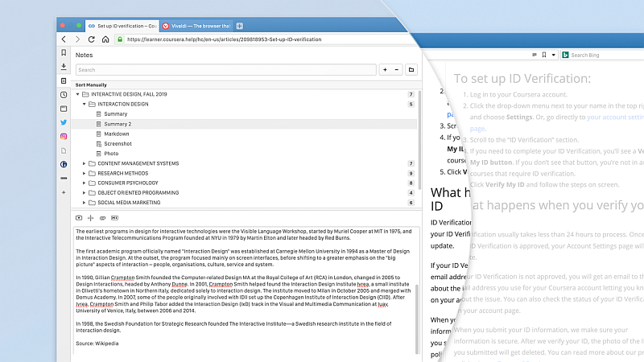644x362 pixels.
Task: Click bookmark icon in right window's address bar
Action: (544, 55)
